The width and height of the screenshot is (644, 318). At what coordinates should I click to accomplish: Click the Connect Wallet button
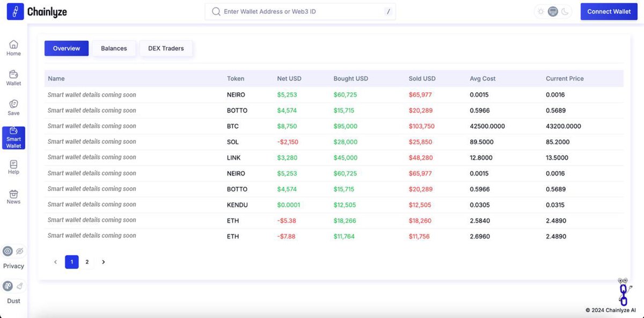coord(609,11)
